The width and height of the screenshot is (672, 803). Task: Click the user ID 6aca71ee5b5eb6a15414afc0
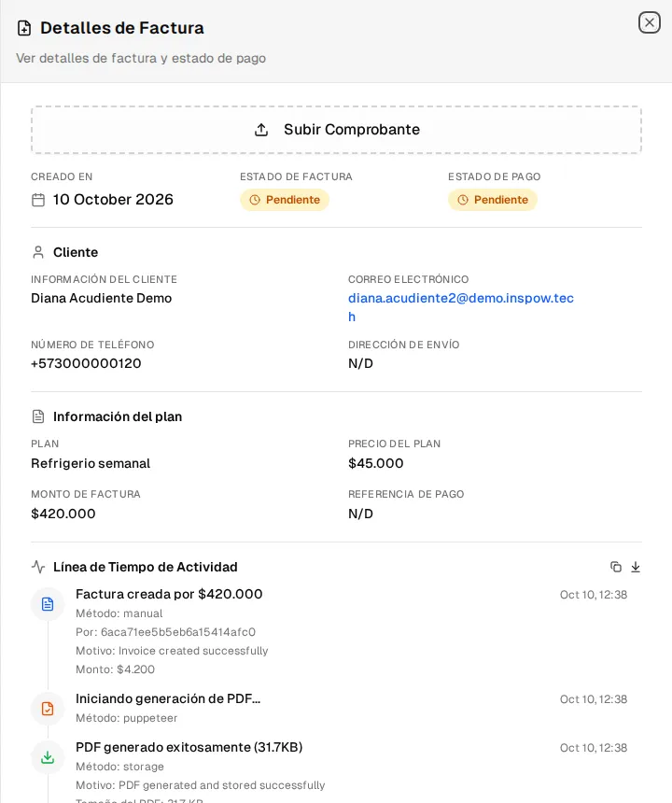click(x=178, y=632)
